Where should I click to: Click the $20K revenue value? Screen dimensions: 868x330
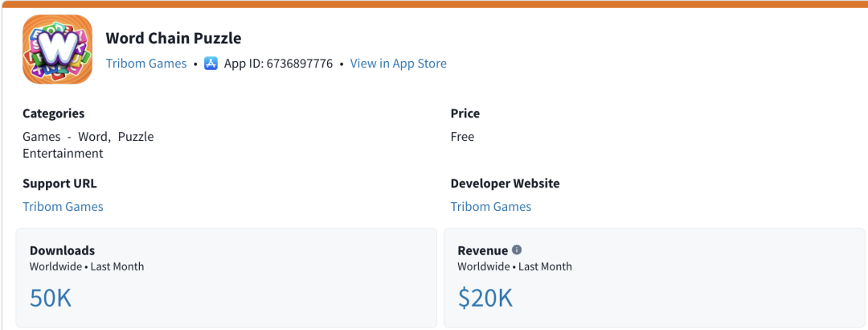pos(485,298)
